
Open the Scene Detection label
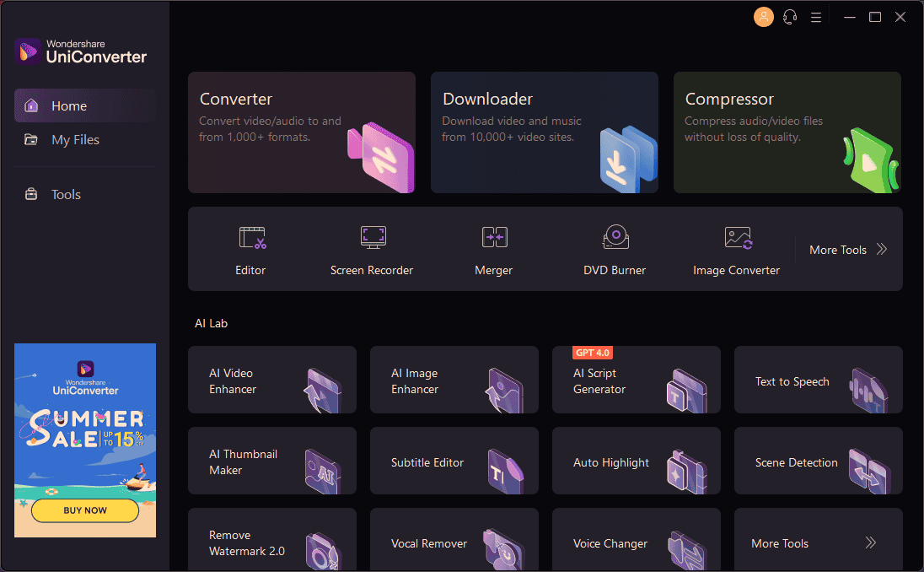point(796,463)
